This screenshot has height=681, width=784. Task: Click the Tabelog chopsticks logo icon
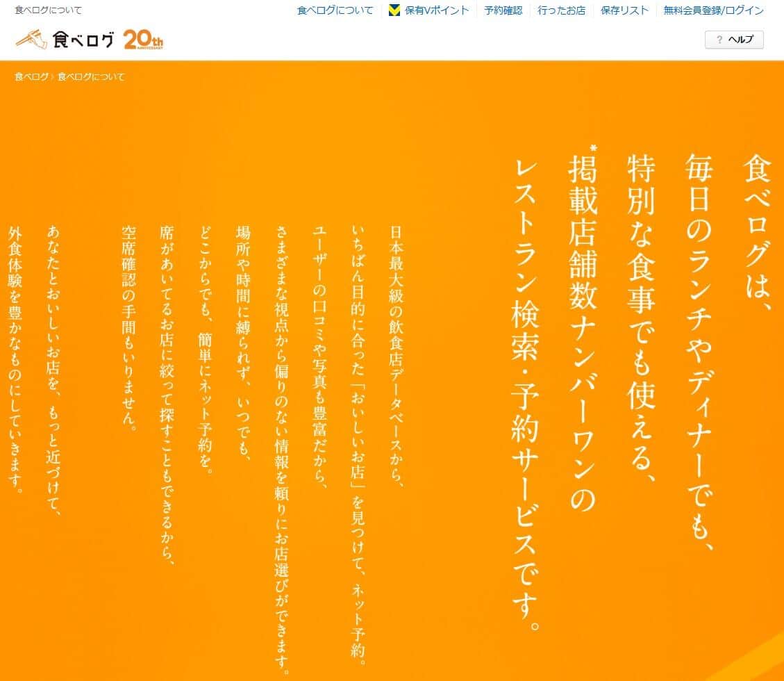(32, 39)
